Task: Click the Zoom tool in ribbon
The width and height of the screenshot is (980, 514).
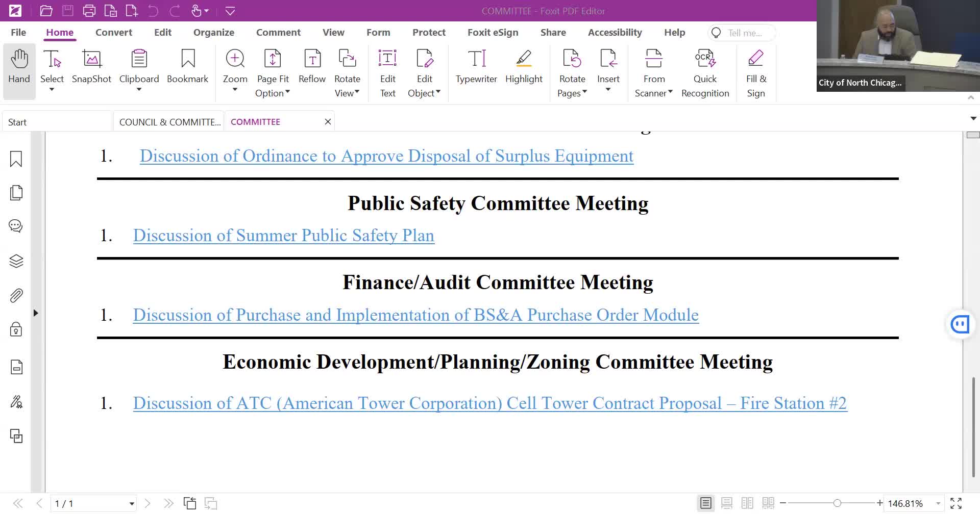Action: click(x=235, y=71)
